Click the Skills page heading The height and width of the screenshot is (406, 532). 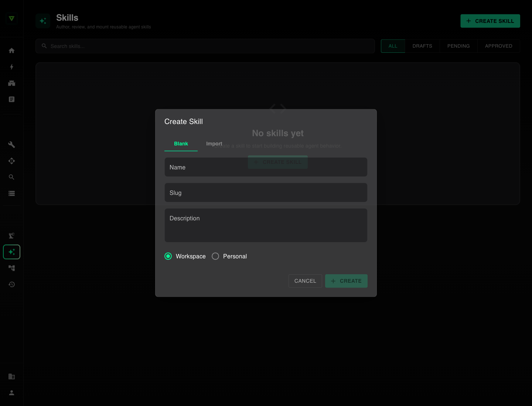67,18
